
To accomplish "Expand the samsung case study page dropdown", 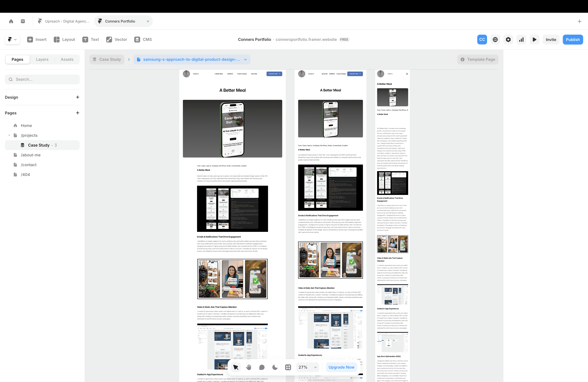I will 245,59.
